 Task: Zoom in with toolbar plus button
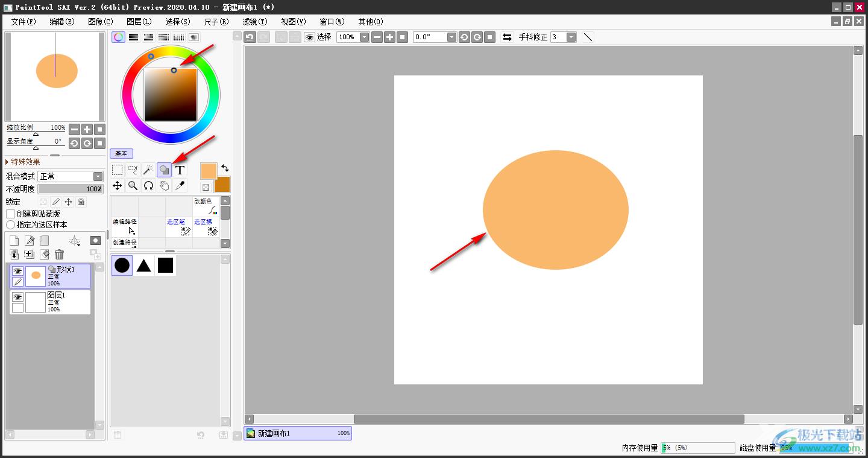pyautogui.click(x=390, y=37)
